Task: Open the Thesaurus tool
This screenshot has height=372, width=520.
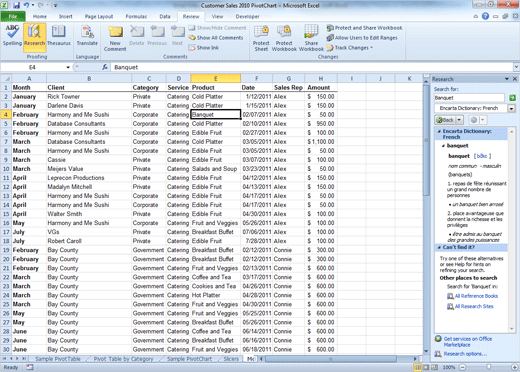Action: point(59,36)
